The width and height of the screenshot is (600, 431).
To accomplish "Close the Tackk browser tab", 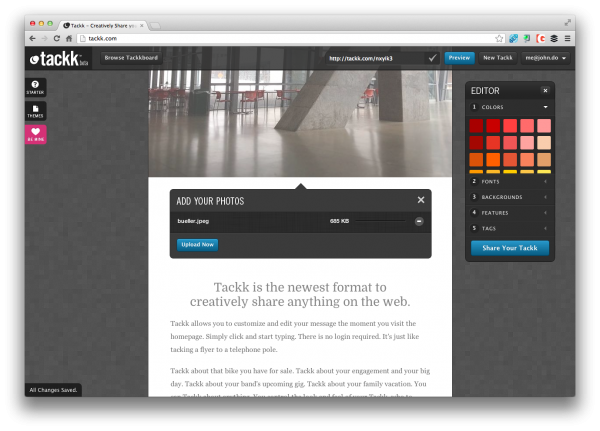I will 142,26.
